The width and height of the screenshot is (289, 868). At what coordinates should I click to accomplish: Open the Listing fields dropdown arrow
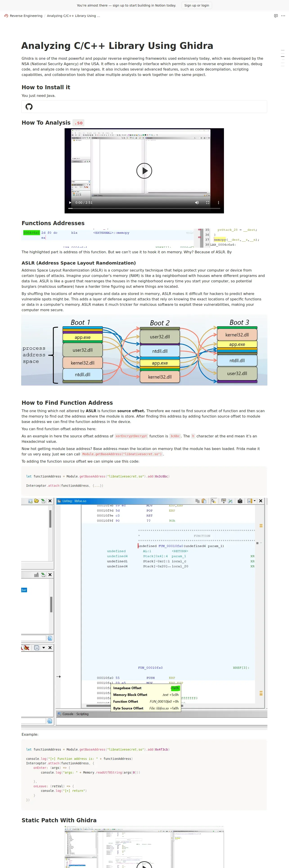click(255, 501)
